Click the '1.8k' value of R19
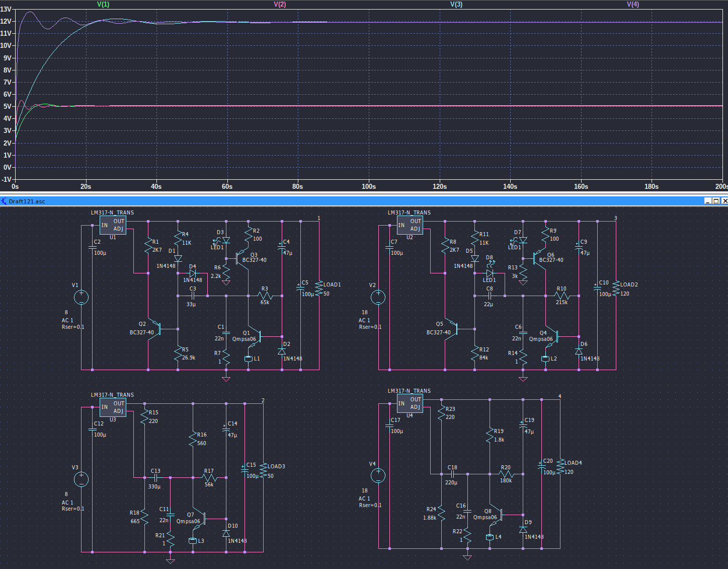Image resolution: width=728 pixels, height=569 pixels. pos(499,440)
